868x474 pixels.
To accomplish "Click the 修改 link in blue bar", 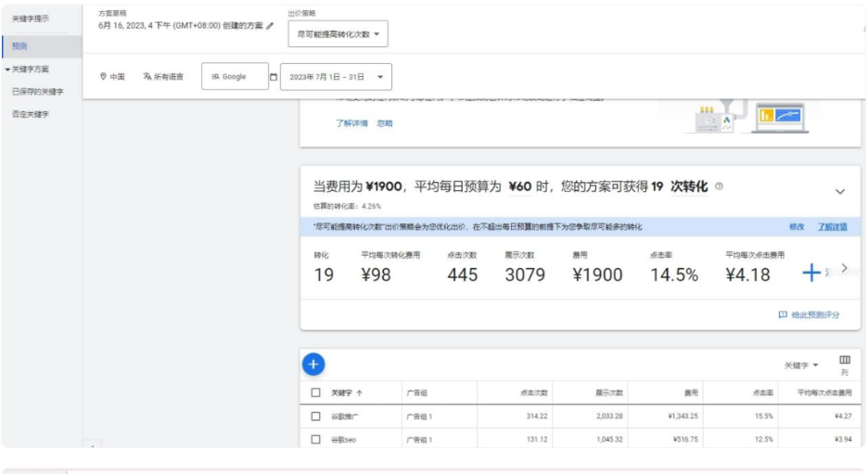I will tap(797, 226).
